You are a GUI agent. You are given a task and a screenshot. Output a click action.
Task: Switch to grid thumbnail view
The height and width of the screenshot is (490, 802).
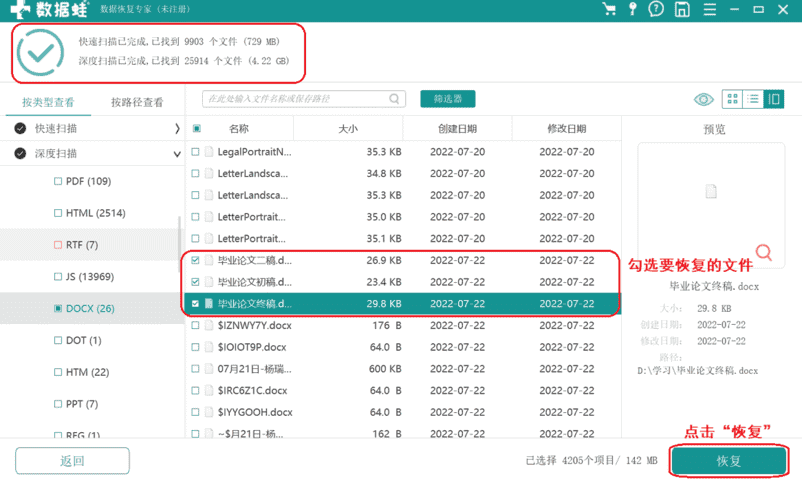(732, 99)
